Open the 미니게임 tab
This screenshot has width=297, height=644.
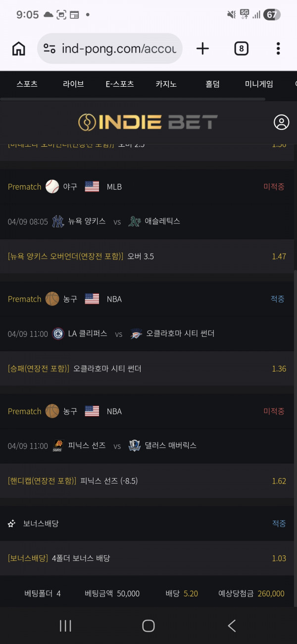(259, 84)
